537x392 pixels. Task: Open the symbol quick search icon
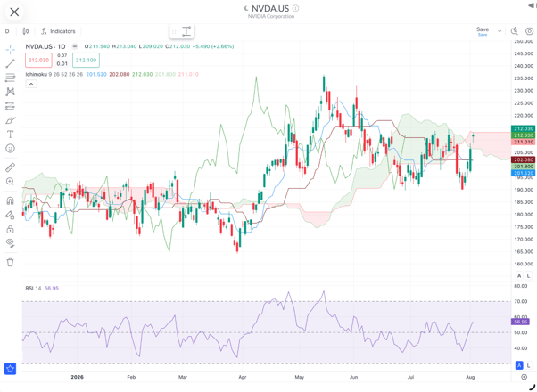pos(515,31)
